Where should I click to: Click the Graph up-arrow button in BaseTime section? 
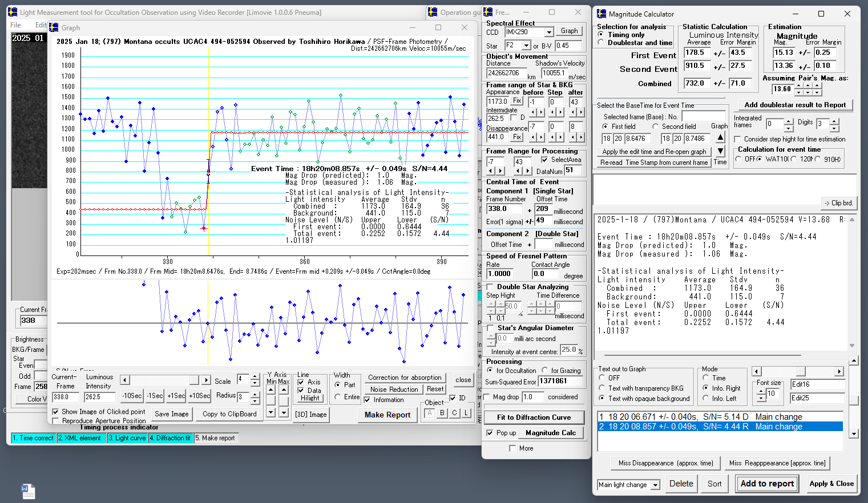[720, 137]
